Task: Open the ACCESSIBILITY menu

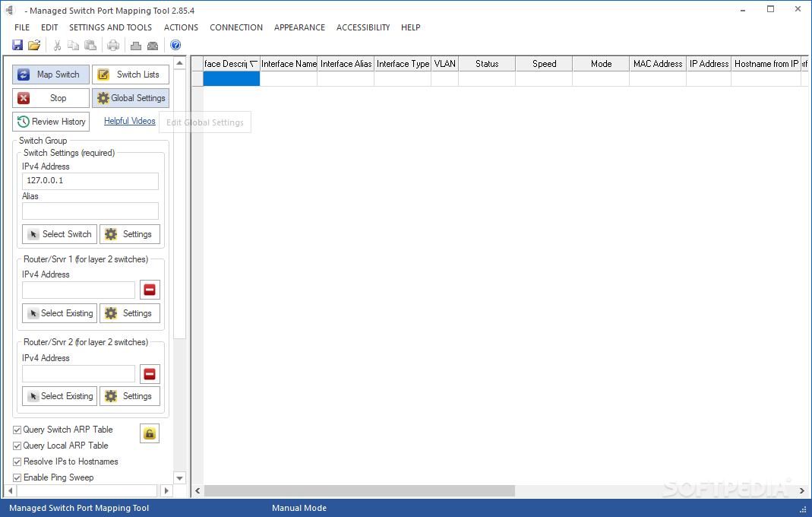Action: click(x=363, y=27)
